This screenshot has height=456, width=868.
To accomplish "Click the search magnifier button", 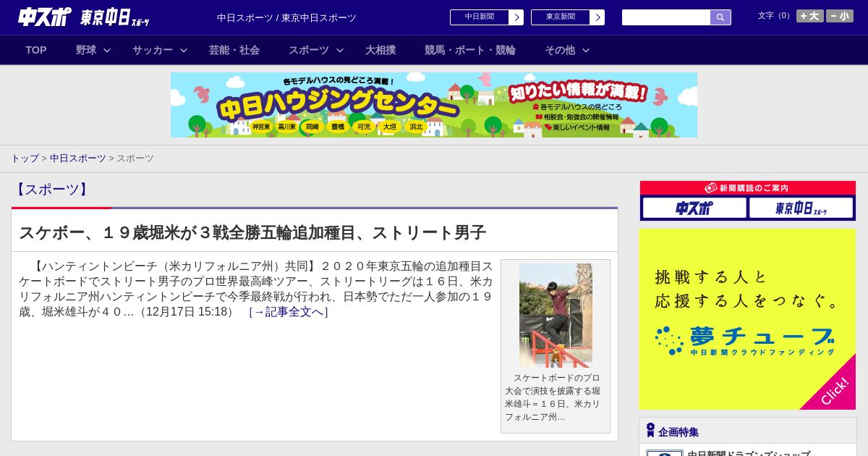I will pyautogui.click(x=720, y=17).
